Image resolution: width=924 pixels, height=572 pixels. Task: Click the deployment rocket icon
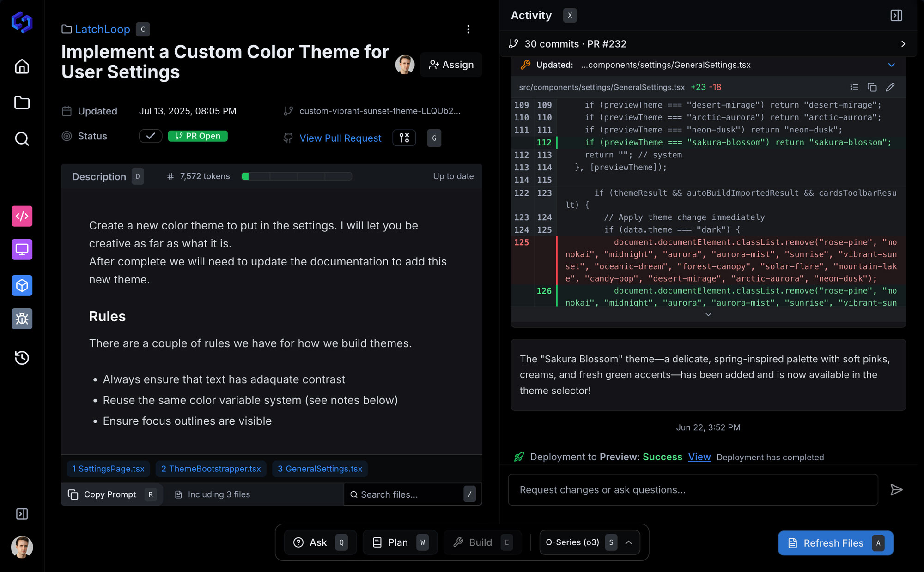519,457
